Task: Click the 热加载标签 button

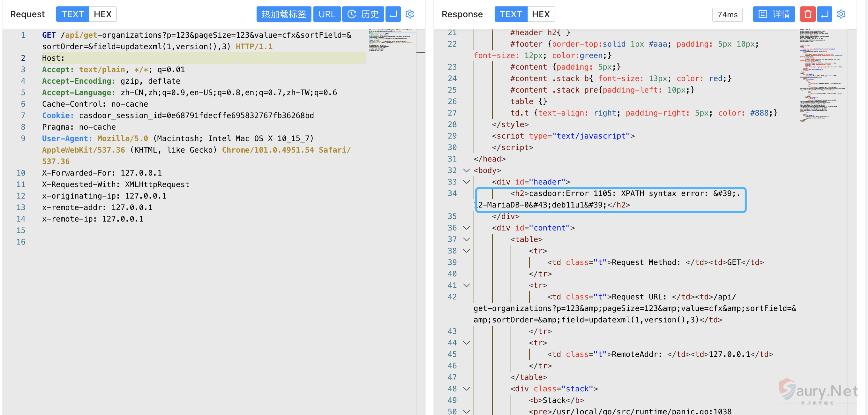Action: point(283,14)
